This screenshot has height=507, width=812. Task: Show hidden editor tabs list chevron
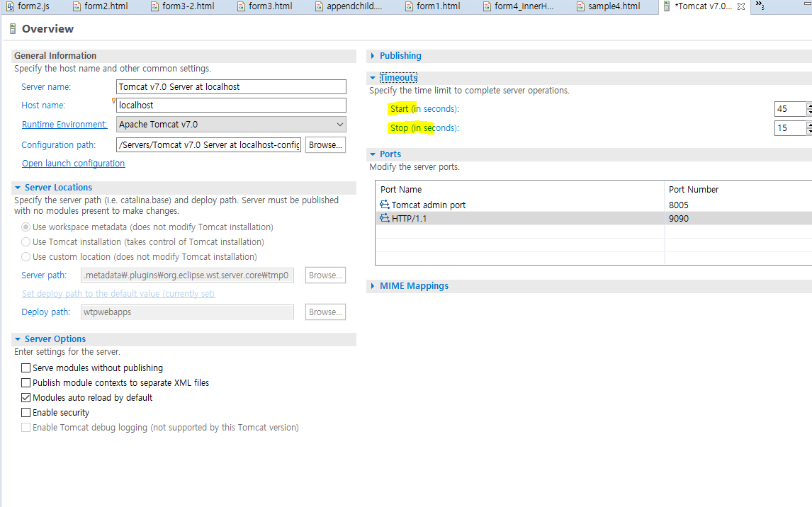pyautogui.click(x=760, y=5)
